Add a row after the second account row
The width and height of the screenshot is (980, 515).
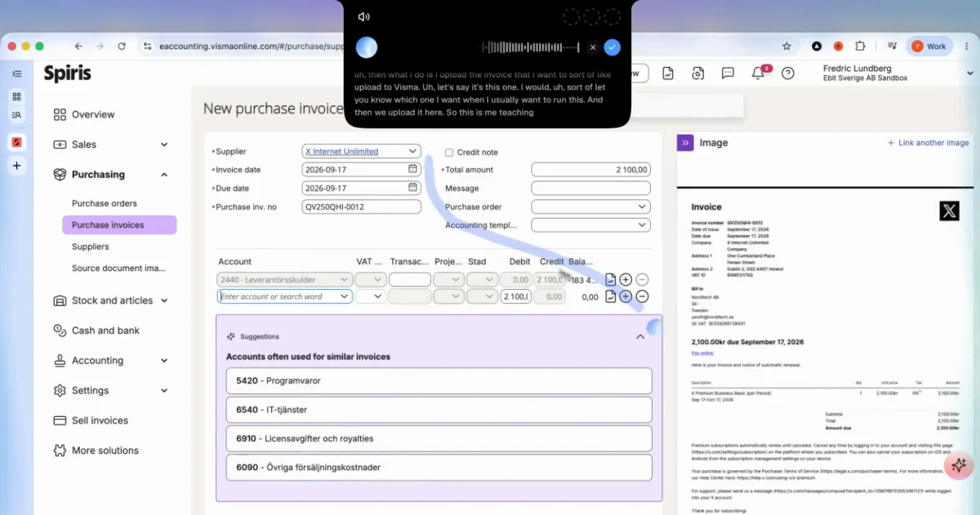pos(626,297)
